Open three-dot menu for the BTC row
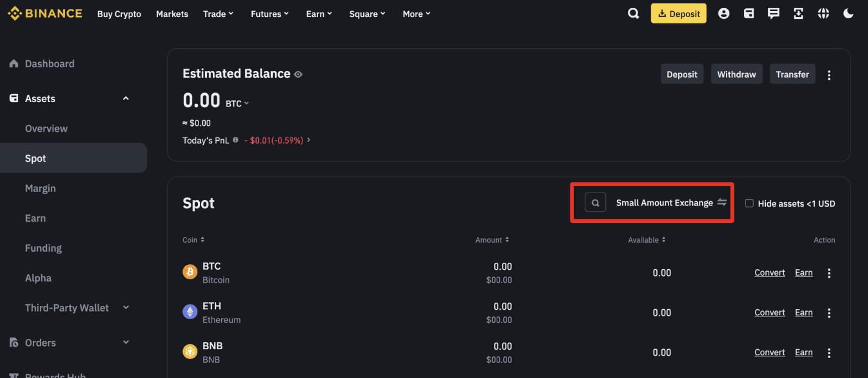Viewport: 868px width, 378px height. coord(829,273)
